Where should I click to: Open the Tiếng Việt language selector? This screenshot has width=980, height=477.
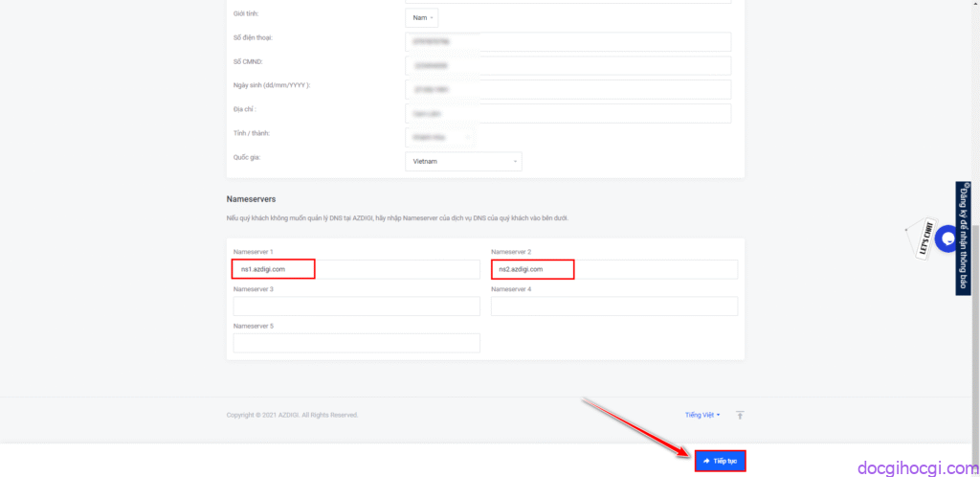click(x=702, y=415)
